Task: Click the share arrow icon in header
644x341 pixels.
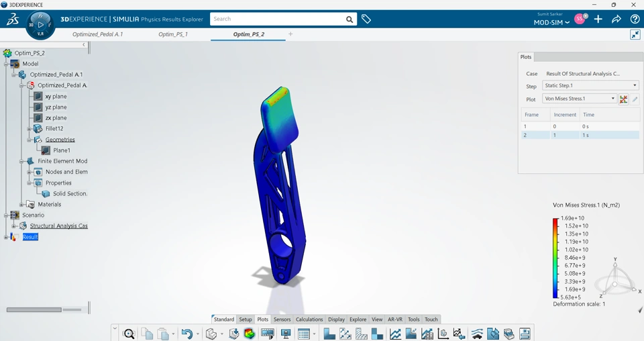Action: (616, 19)
